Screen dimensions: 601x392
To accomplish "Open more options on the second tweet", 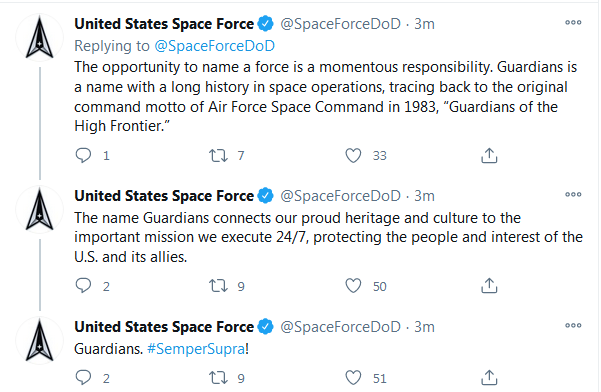I will tap(573, 195).
